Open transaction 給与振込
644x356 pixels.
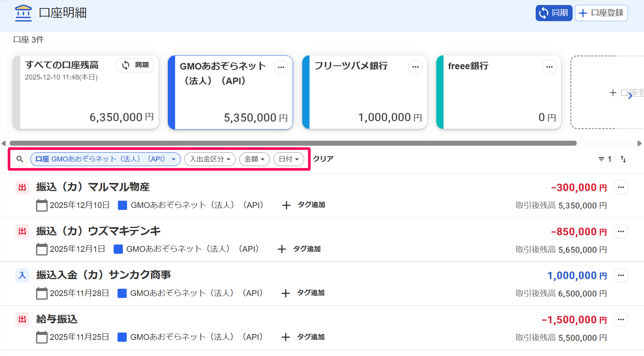click(x=57, y=319)
